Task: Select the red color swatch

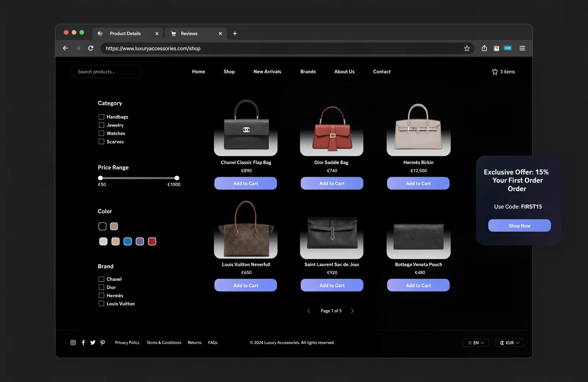Action: [x=152, y=241]
